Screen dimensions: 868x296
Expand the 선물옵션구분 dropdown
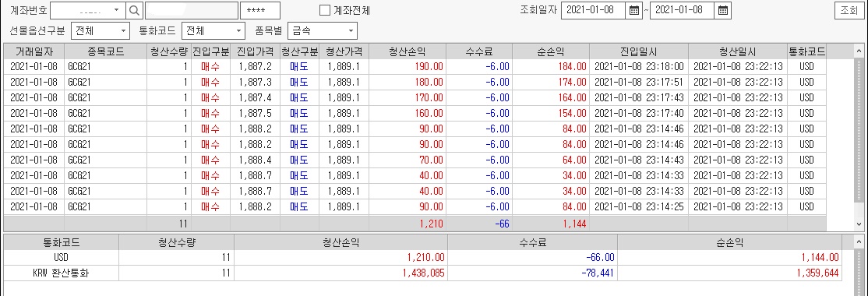coord(123,30)
